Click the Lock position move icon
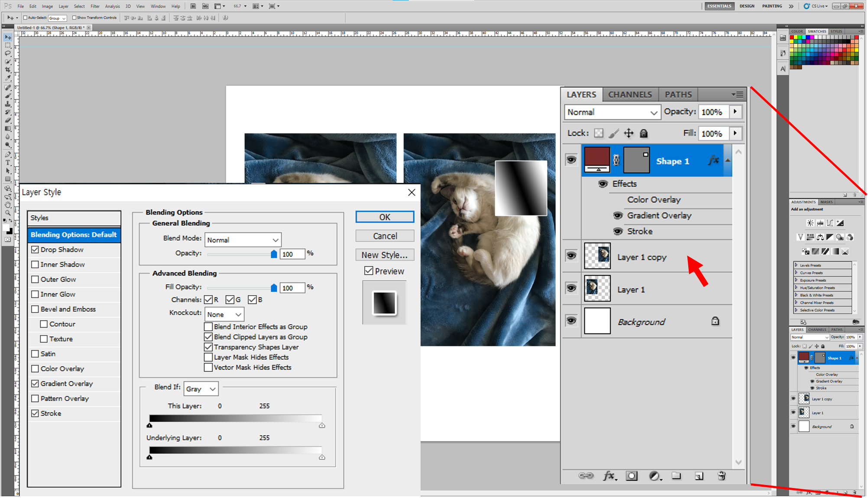Image resolution: width=868 pixels, height=498 pixels. (x=628, y=133)
